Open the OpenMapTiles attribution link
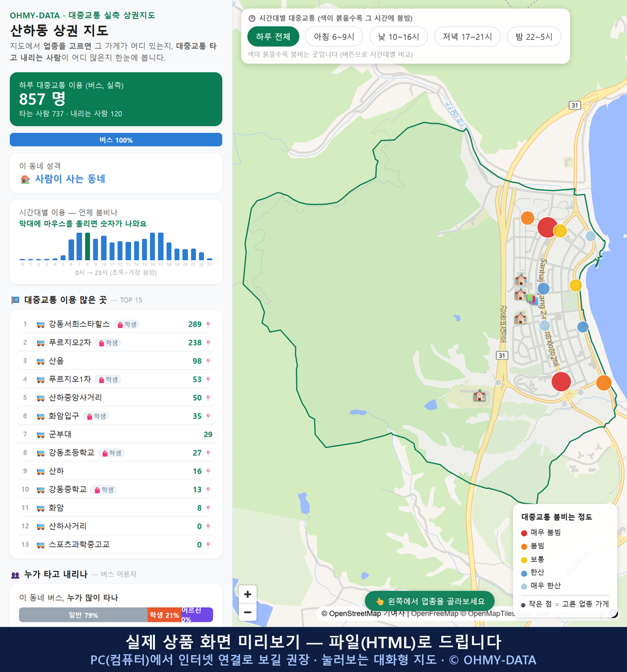The height and width of the screenshot is (672, 627). pos(487,614)
